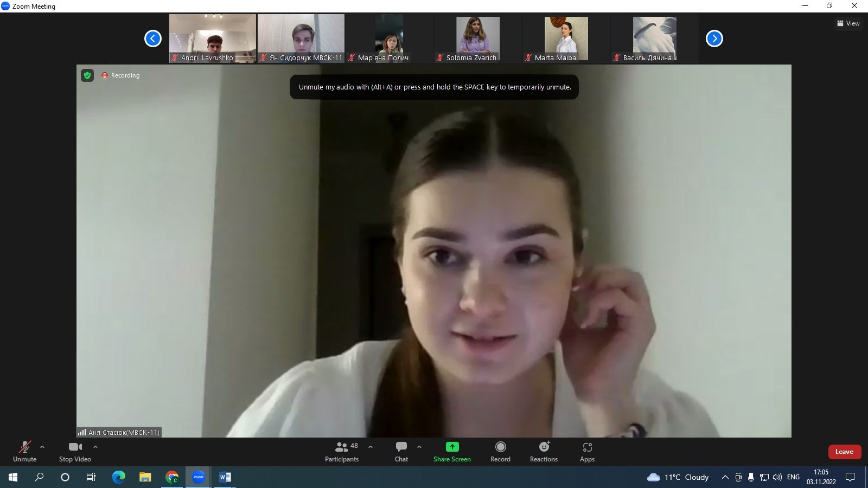Unmute the microphone in Zoom toolbar
The image size is (868, 488).
24,452
